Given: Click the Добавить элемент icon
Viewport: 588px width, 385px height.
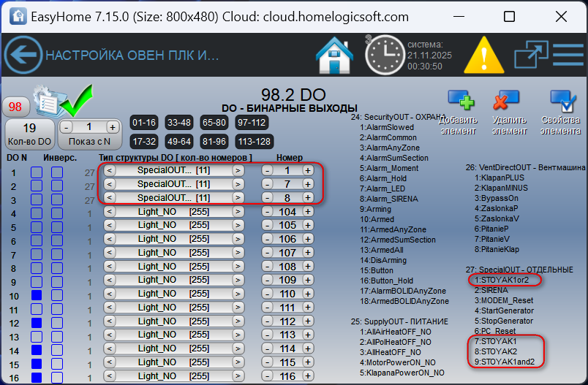Looking at the screenshot, I should [x=461, y=104].
